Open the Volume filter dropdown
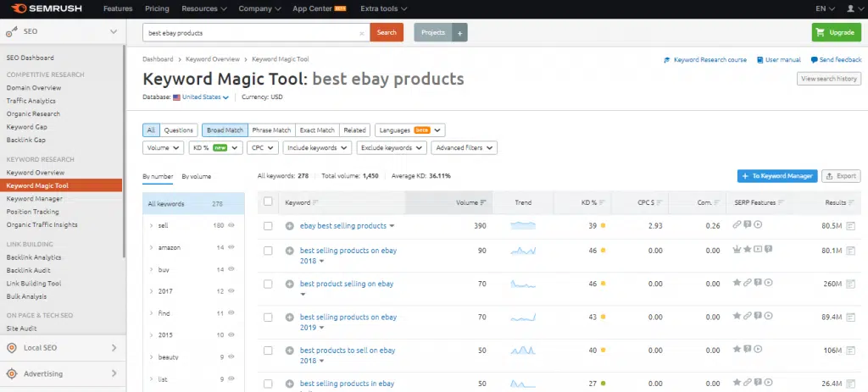Image resolution: width=868 pixels, height=392 pixels. pyautogui.click(x=163, y=148)
